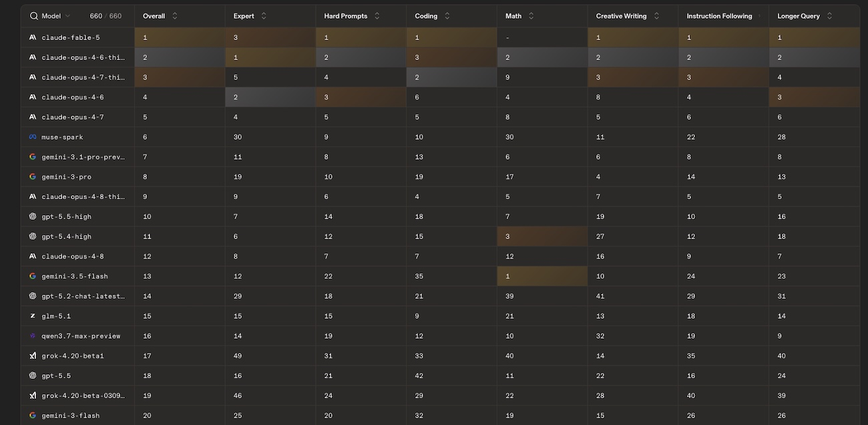Click the Meta logo next to muse-spark
This screenshot has height=425, width=868.
pos(33,137)
